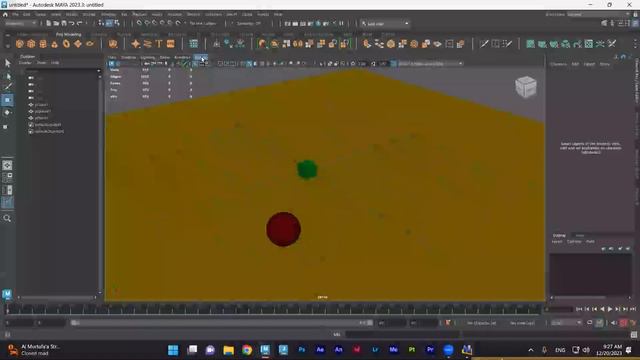Click the highlighted Move tool in toolbox
640x360 pixels.
coord(7,100)
